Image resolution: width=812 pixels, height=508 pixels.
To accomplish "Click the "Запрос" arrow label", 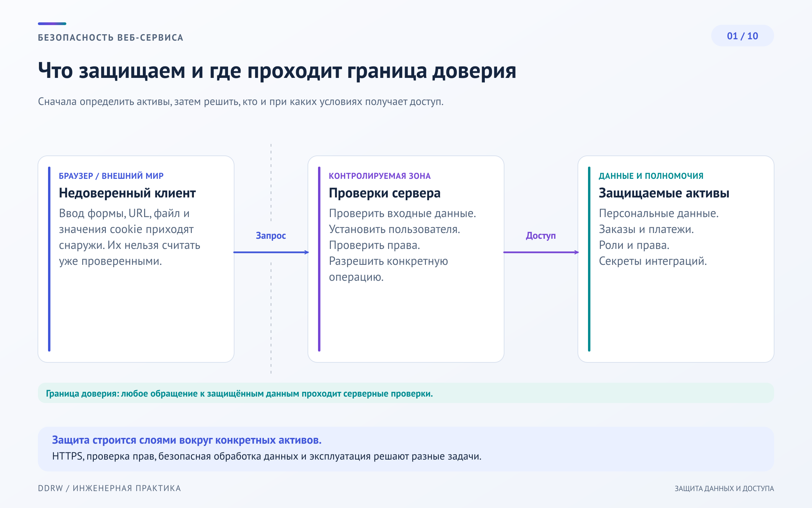I will point(271,235).
